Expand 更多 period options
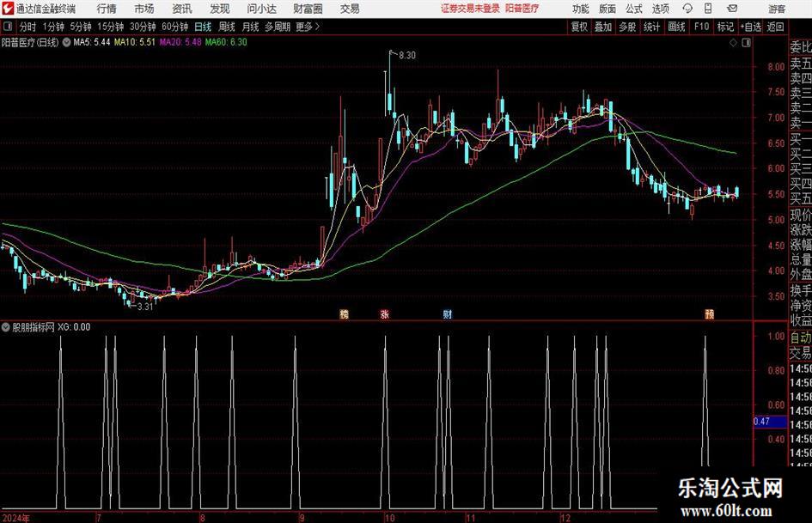This screenshot has width=812, height=523. [x=308, y=27]
